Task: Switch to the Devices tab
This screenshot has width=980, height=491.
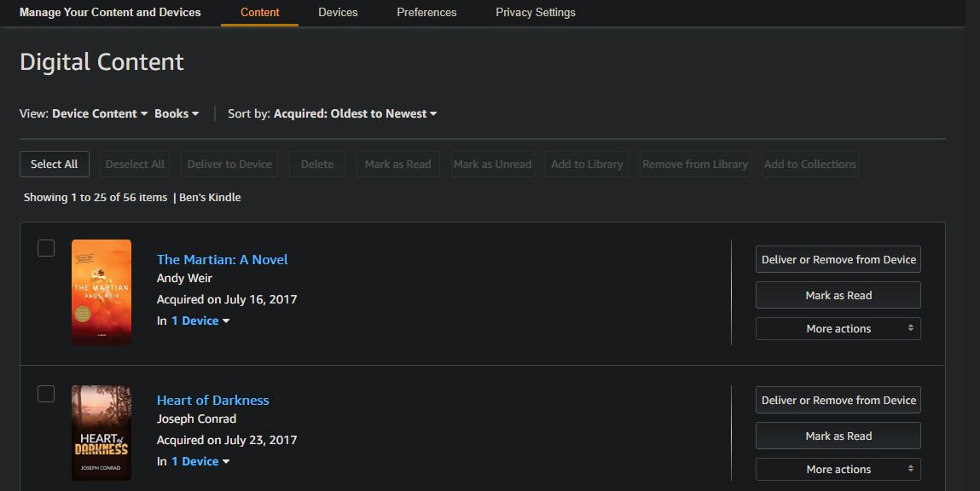Action: pos(338,13)
